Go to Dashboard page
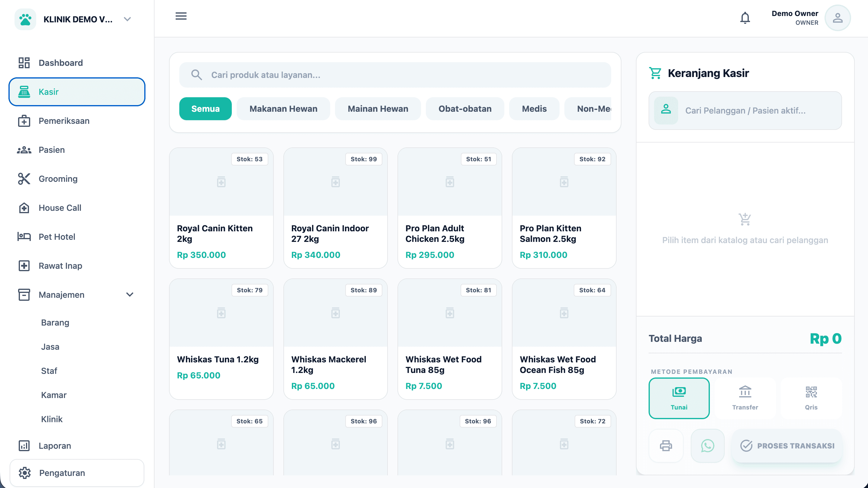868x488 pixels. [77, 63]
